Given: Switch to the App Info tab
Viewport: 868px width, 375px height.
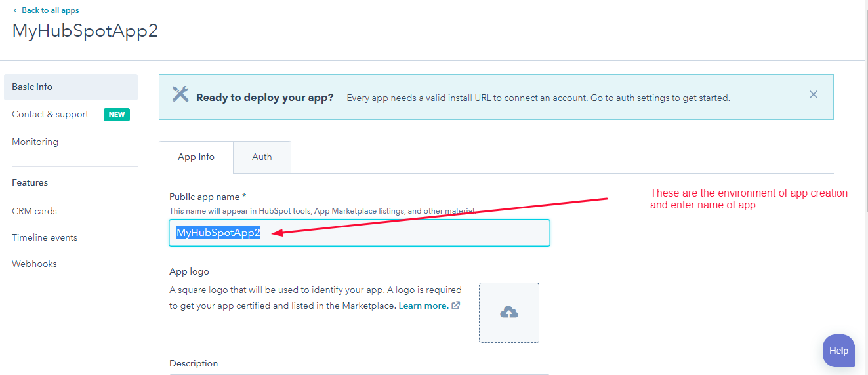Looking at the screenshot, I should pyautogui.click(x=196, y=157).
